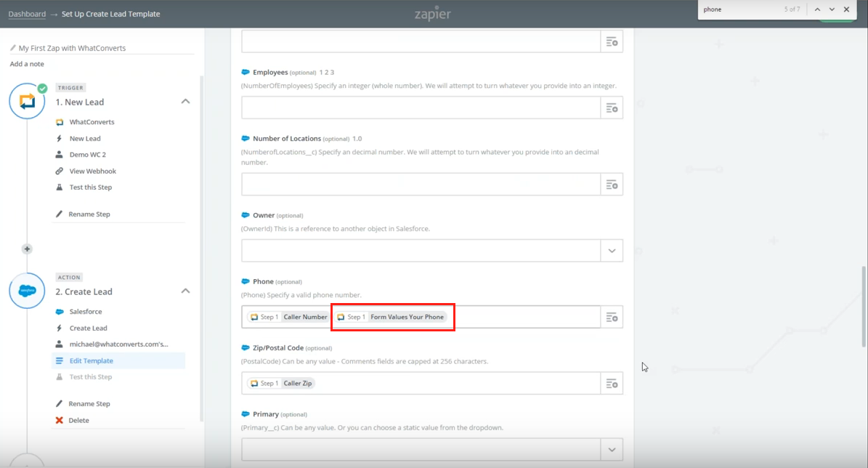Open Test this Step under trigger
The height and width of the screenshot is (468, 868).
click(x=90, y=187)
